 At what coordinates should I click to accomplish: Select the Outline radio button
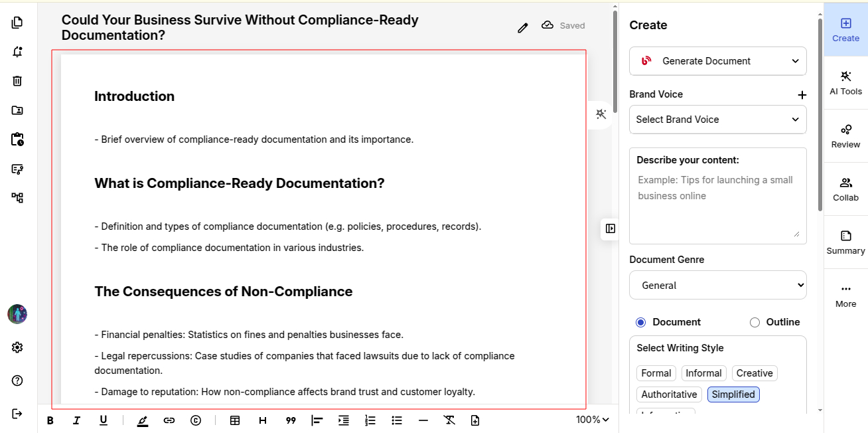pyautogui.click(x=755, y=322)
